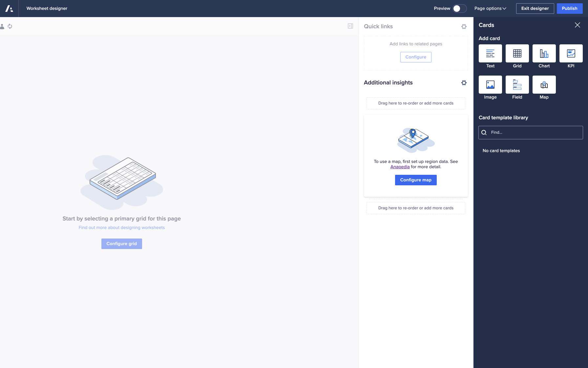Click 'Additional insights' heading
Screen dimensions: 588x368
(x=388, y=83)
